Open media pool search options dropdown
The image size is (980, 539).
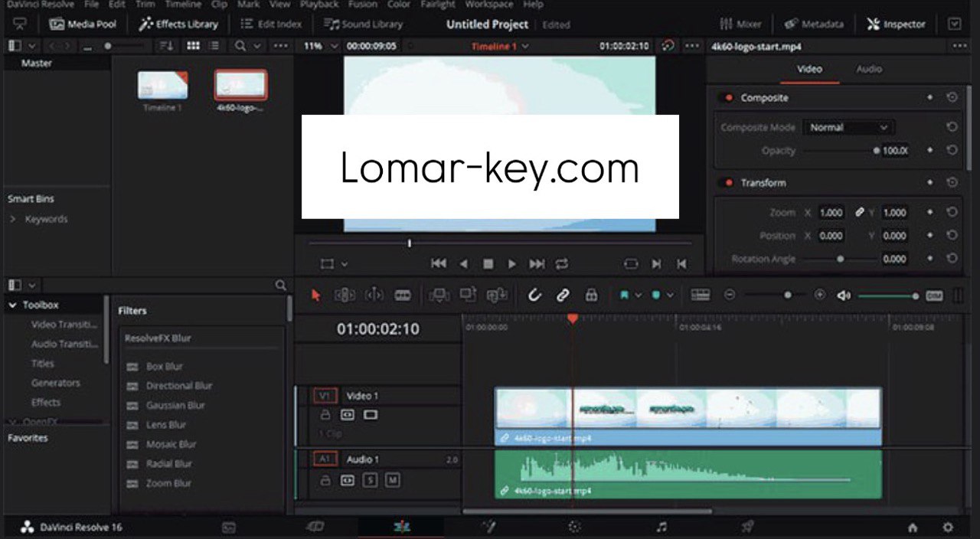click(256, 46)
